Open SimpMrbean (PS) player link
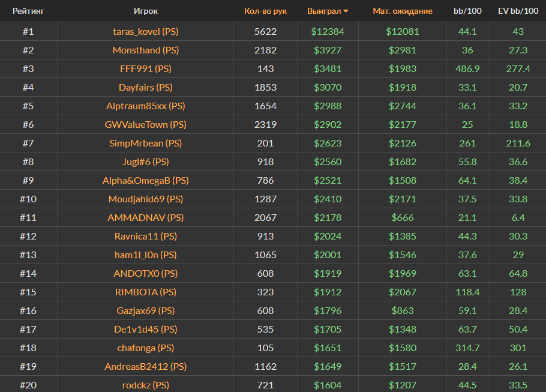 click(145, 143)
